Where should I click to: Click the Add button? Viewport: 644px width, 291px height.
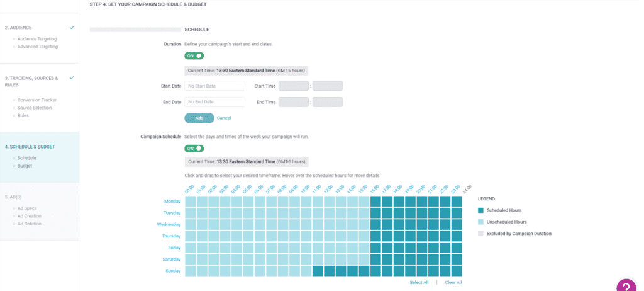(199, 118)
